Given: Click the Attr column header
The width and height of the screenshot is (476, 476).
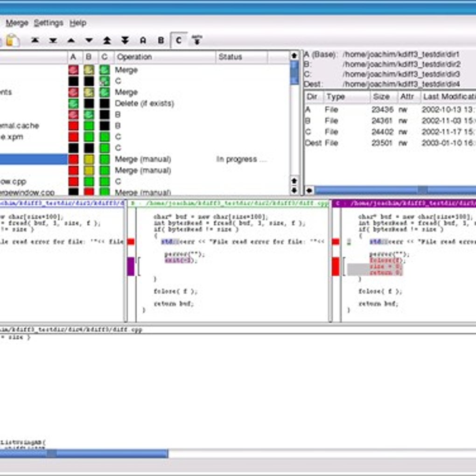Looking at the screenshot, I should 409,97.
